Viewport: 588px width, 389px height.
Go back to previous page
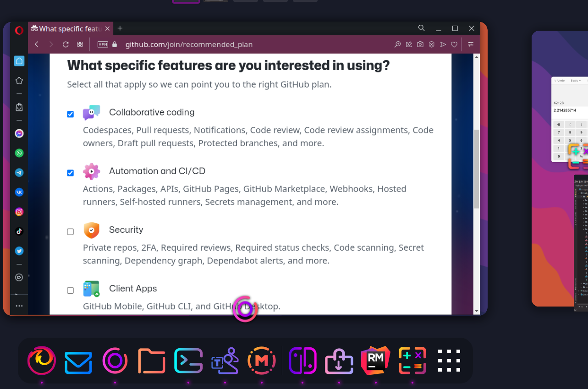(x=37, y=44)
